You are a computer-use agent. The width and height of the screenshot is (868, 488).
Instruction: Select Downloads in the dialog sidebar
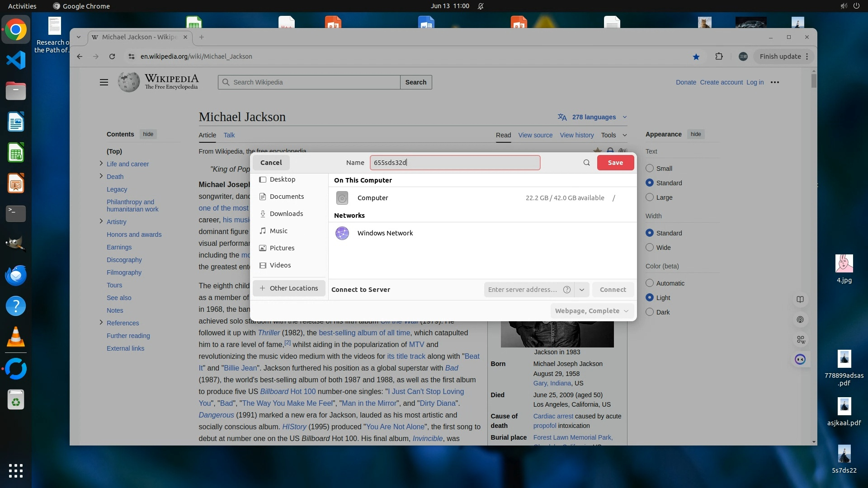(x=286, y=214)
